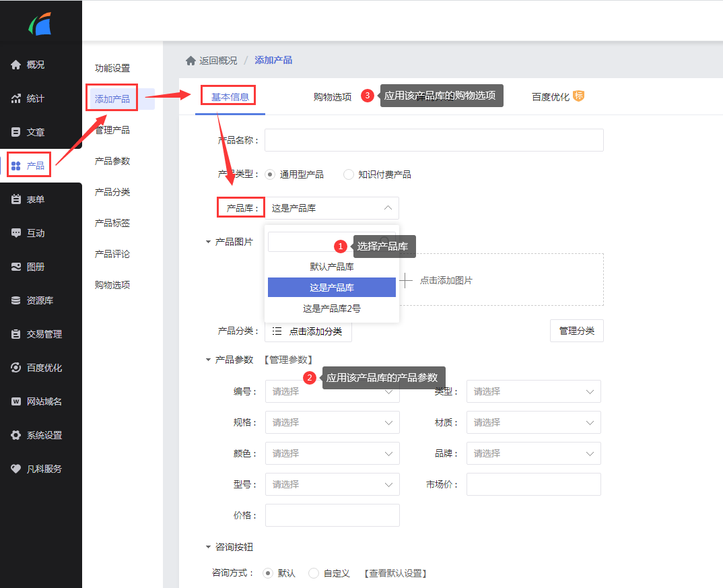Open 功能设置 in the submenu
Screen dimensions: 723x588
[112, 68]
